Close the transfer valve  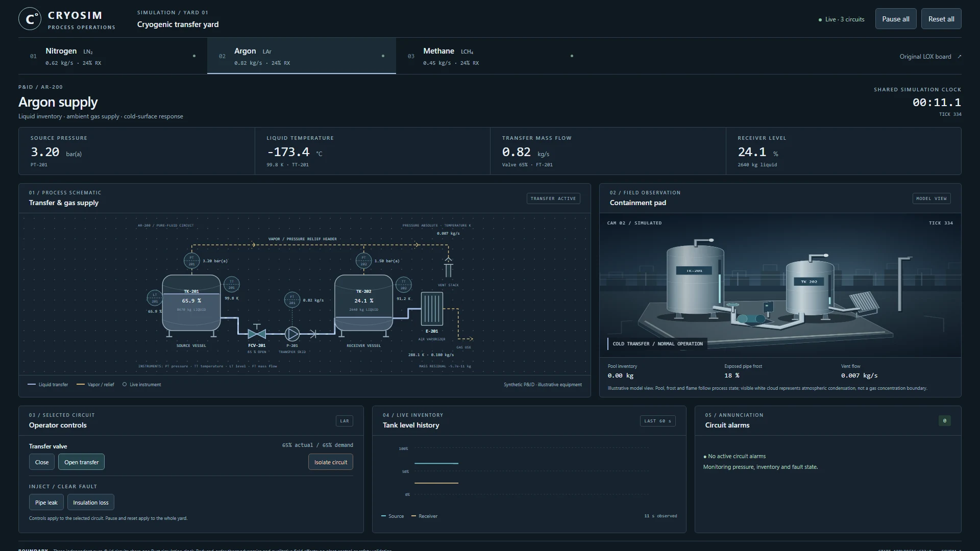click(x=42, y=462)
